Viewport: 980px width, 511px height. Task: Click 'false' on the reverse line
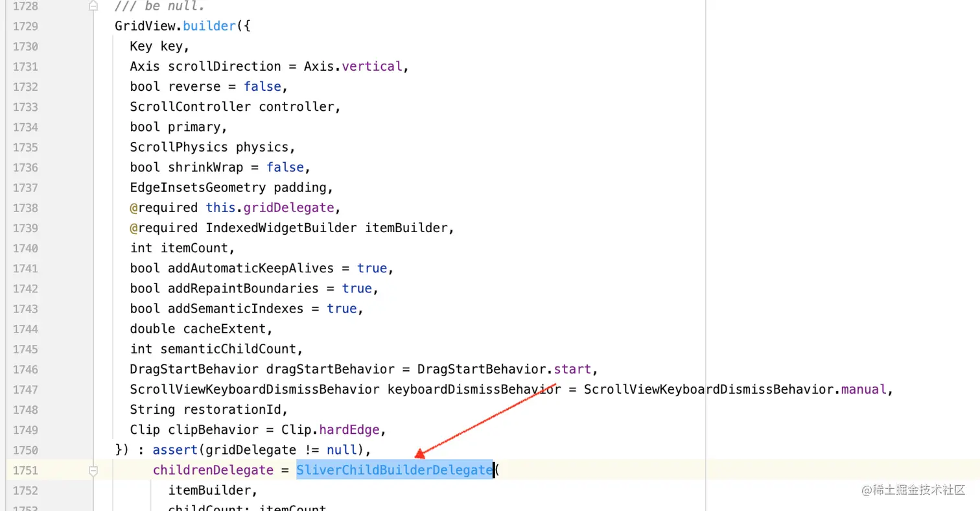[x=262, y=86]
